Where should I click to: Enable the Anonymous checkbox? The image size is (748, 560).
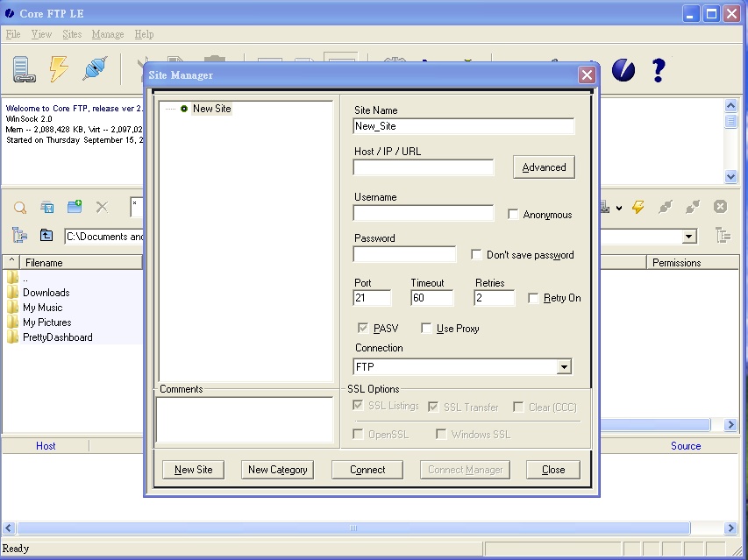pos(513,214)
